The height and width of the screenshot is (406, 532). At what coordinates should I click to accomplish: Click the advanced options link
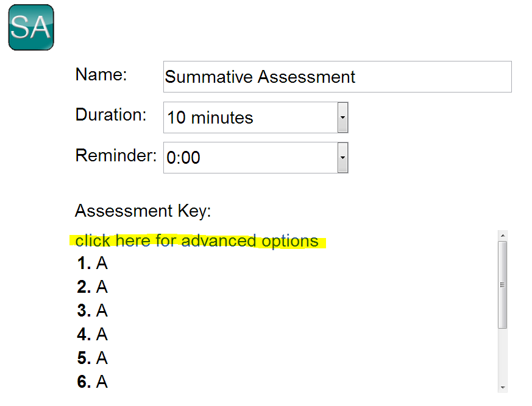(x=196, y=241)
